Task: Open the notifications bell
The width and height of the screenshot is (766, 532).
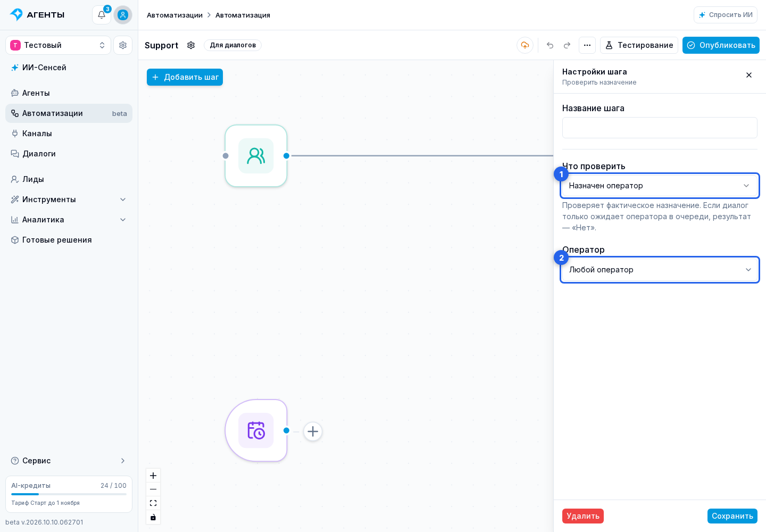Action: 102,15
